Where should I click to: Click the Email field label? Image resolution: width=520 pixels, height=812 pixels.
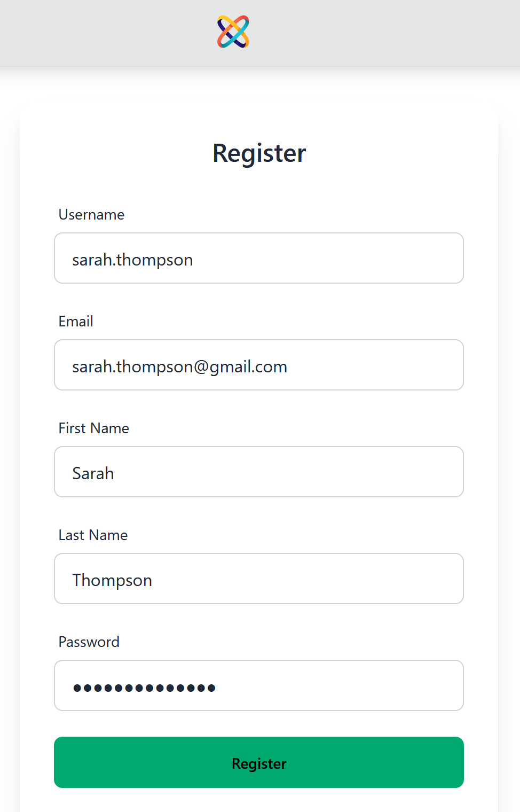(x=76, y=322)
